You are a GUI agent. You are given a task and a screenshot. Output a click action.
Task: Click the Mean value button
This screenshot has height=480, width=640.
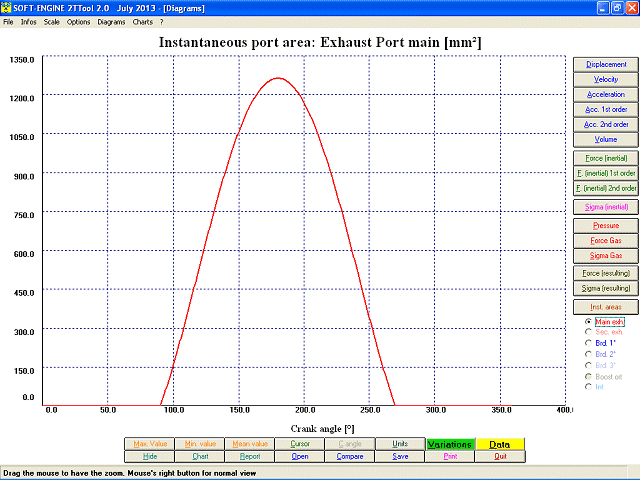point(250,444)
